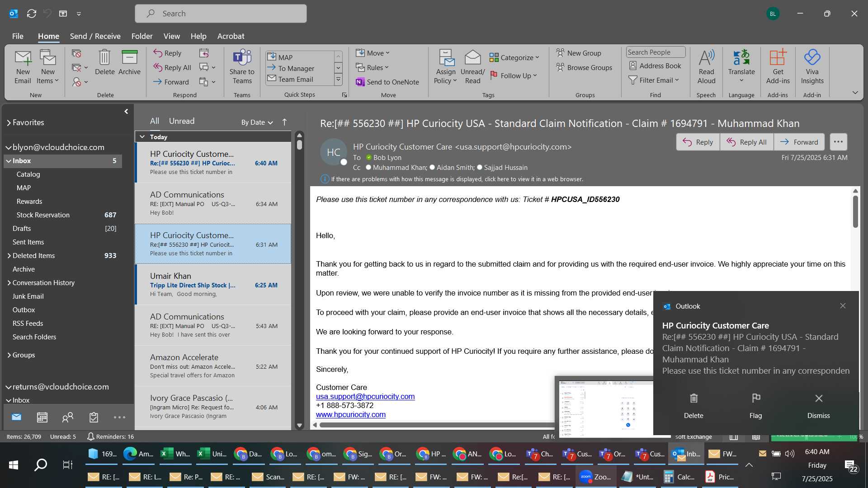Click the Ignore conversation icon
Viewport: 868px width, 488px height.
point(76,53)
